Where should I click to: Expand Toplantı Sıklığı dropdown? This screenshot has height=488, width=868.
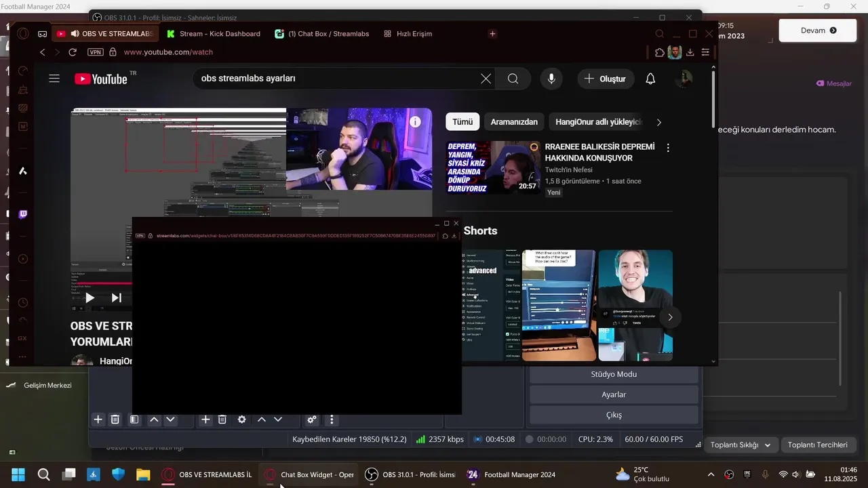click(740, 445)
